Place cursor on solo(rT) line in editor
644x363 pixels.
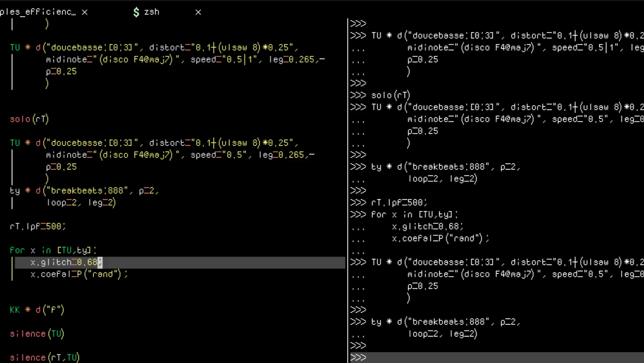point(29,119)
